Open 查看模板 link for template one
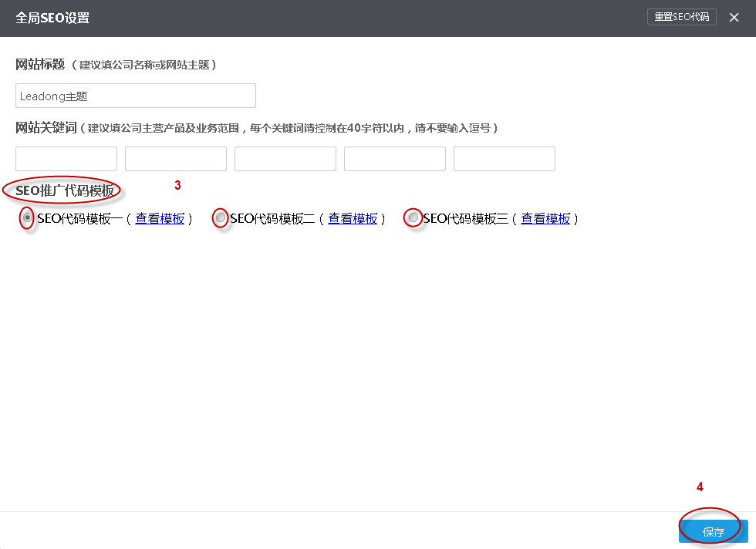Viewport: 756px width, 549px height. (x=160, y=218)
